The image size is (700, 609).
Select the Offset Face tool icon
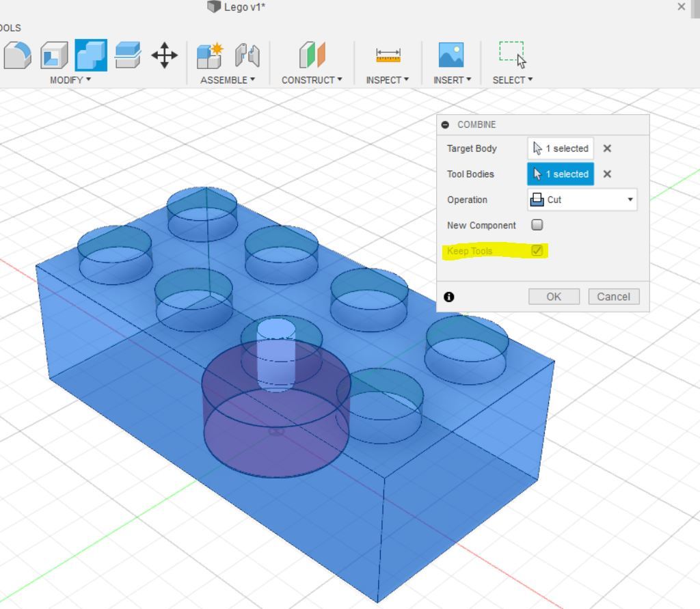pyautogui.click(x=128, y=55)
